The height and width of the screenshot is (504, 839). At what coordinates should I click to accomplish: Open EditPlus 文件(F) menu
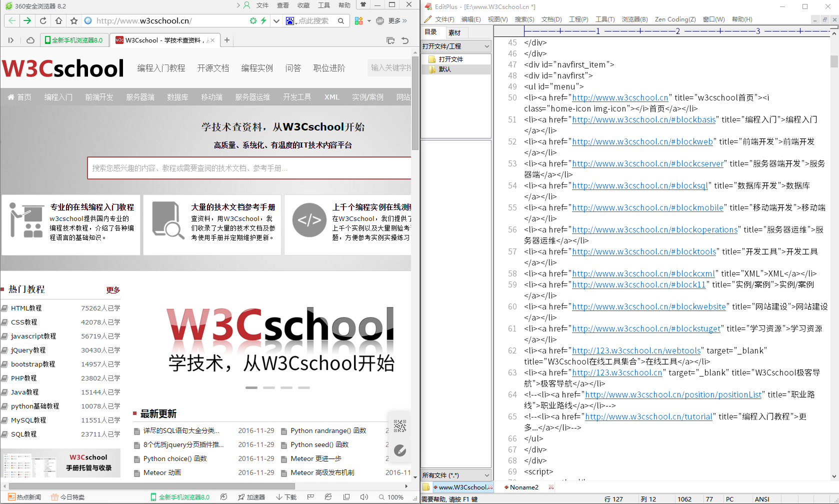pos(444,19)
